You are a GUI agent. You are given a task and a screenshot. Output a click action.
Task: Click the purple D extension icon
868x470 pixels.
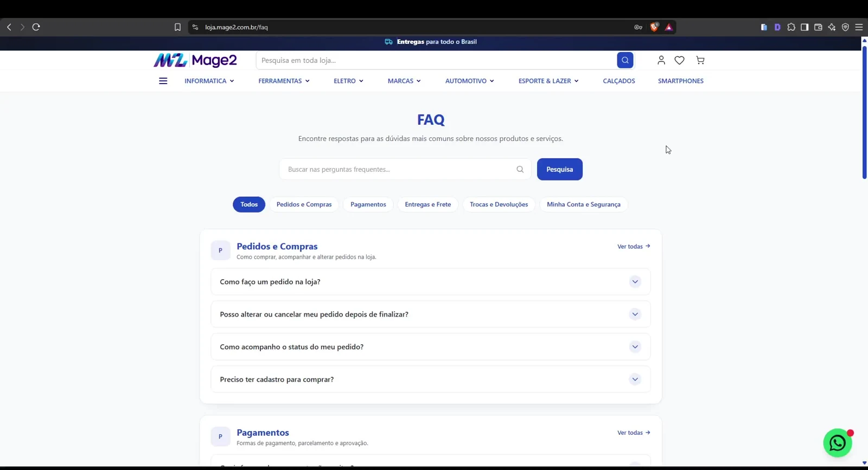point(777,27)
